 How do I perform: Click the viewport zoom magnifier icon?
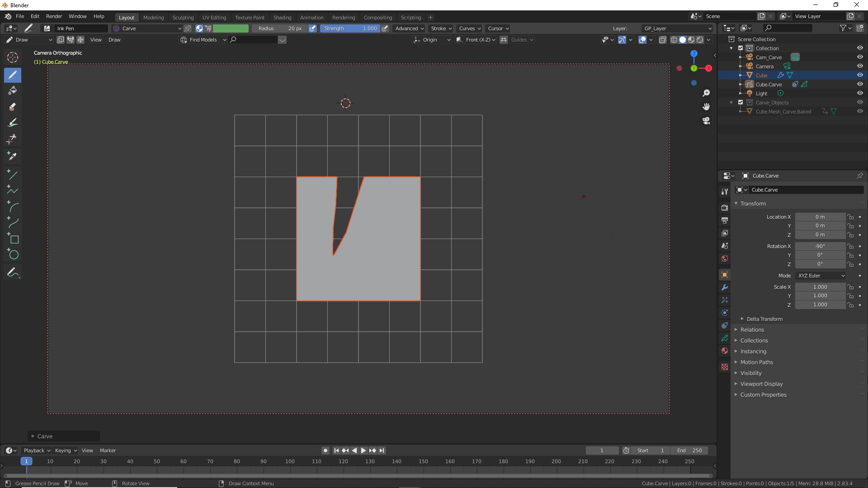(706, 93)
